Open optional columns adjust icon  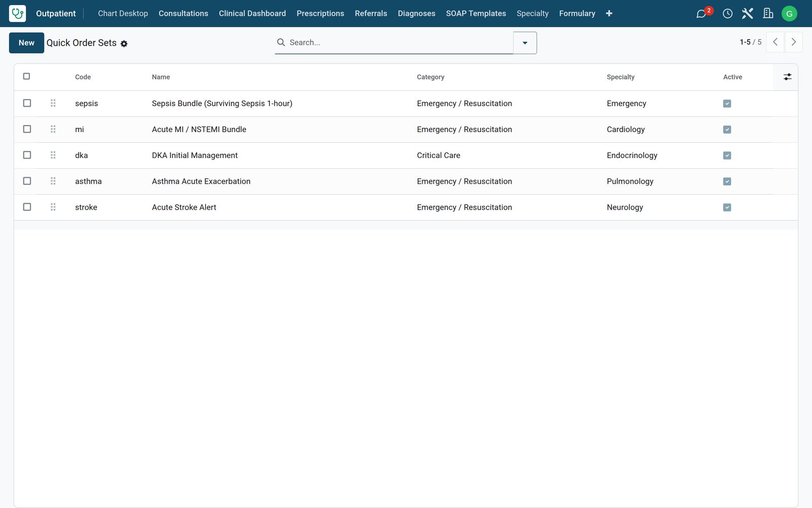tap(787, 77)
